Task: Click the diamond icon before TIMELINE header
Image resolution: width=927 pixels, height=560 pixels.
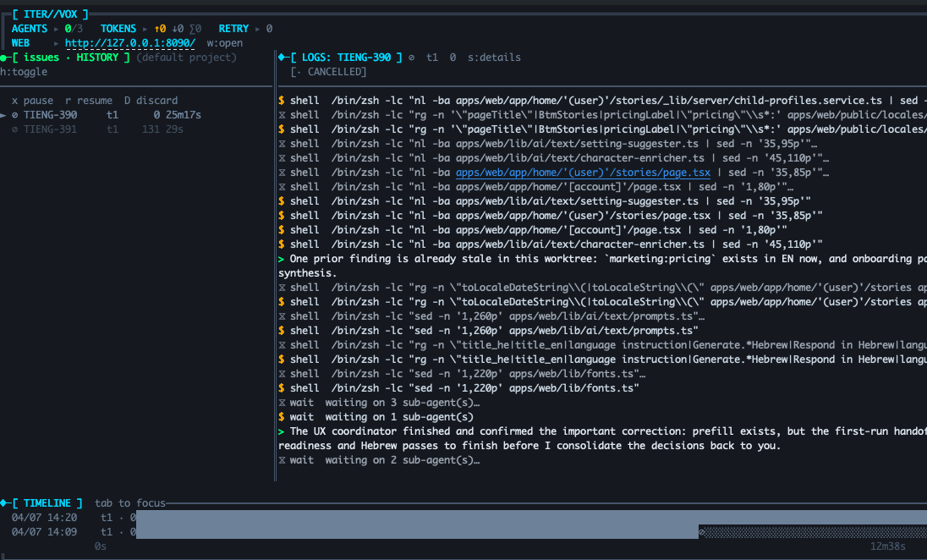Action: click(x=4, y=503)
